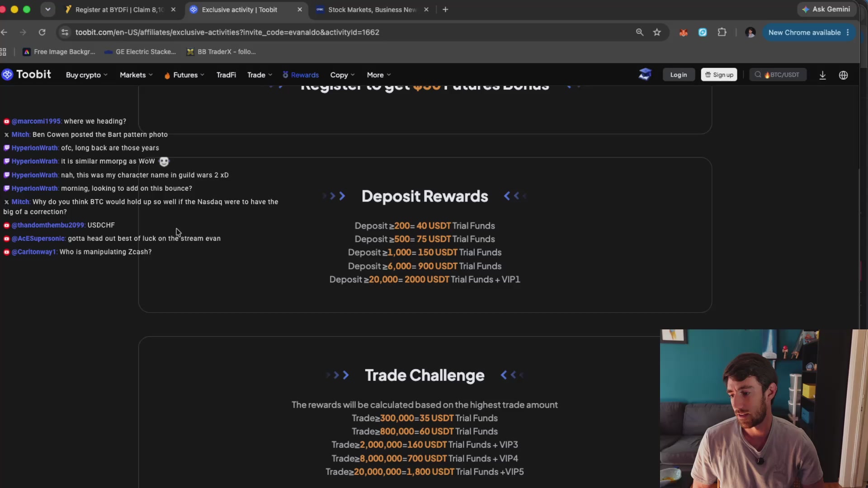Open BB TraderX bookmark
Screen dimensions: 868x488
tap(222, 52)
